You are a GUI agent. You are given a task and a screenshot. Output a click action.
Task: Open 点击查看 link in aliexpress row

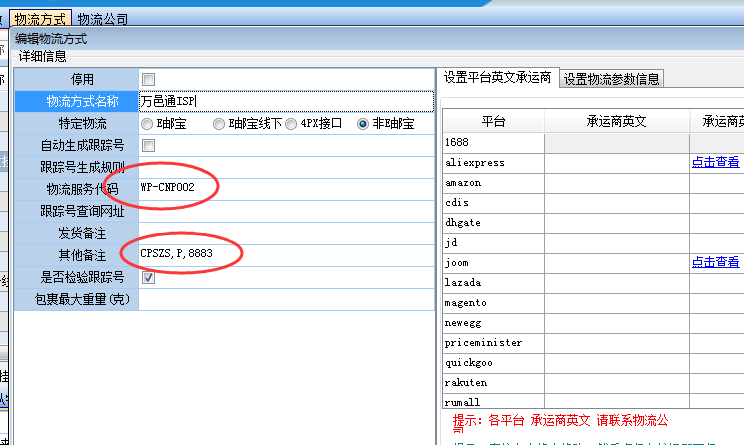click(715, 162)
